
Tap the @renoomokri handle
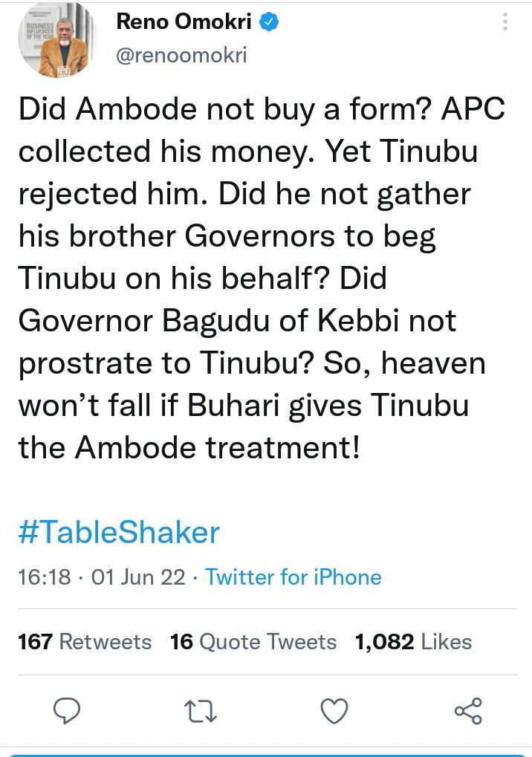181,55
